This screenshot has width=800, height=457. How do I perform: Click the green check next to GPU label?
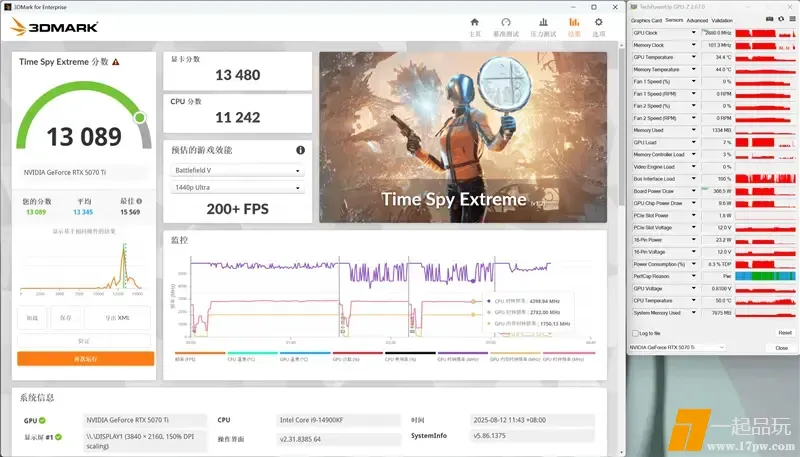[42, 420]
